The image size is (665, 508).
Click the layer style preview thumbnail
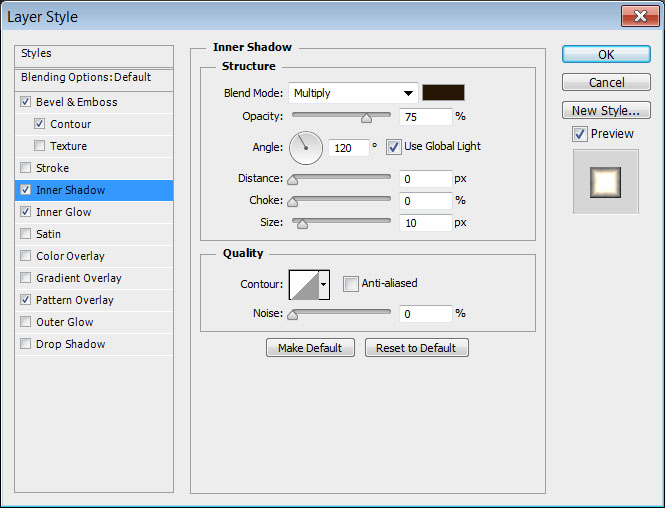[605, 182]
